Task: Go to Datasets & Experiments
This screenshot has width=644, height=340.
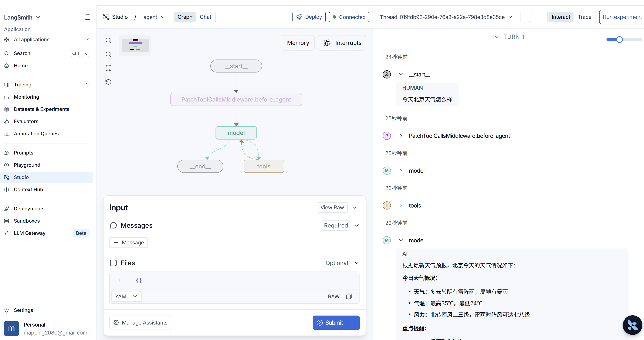Action: [46, 109]
